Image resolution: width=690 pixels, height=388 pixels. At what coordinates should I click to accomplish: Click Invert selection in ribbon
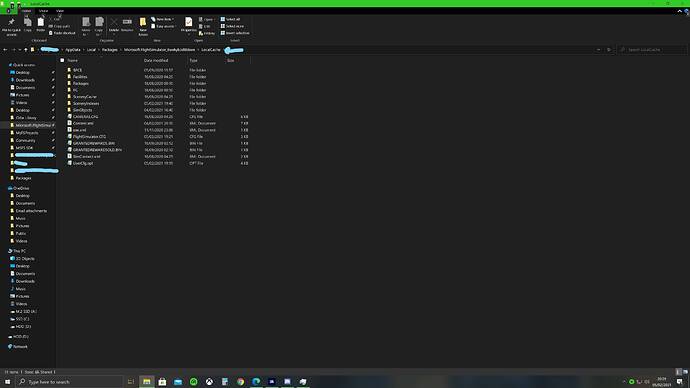pyautogui.click(x=235, y=33)
